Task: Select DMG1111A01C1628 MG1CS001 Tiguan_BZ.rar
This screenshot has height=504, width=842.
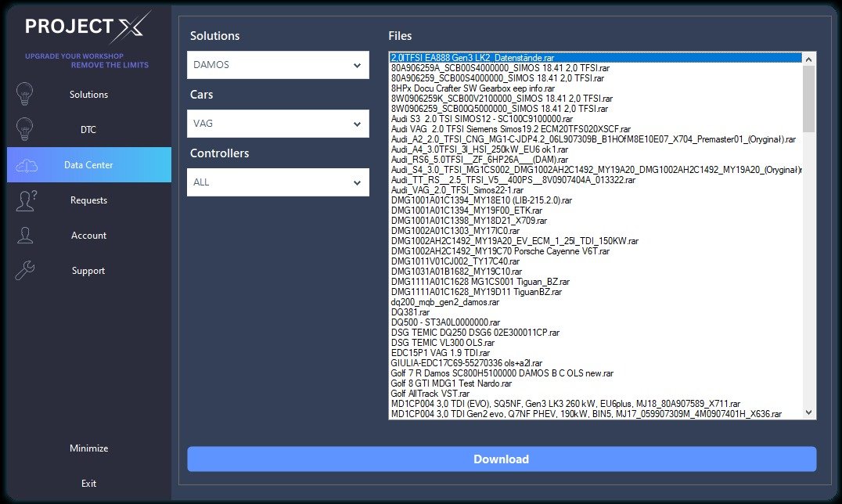Action: click(596, 282)
